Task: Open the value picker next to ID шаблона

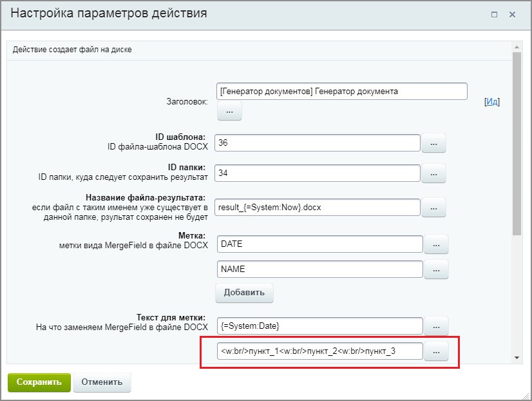Action: [x=433, y=143]
